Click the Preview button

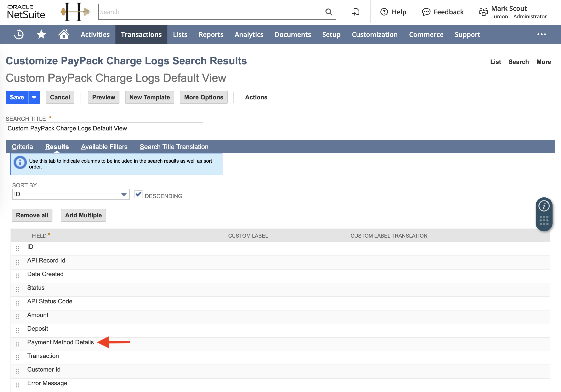coord(104,97)
